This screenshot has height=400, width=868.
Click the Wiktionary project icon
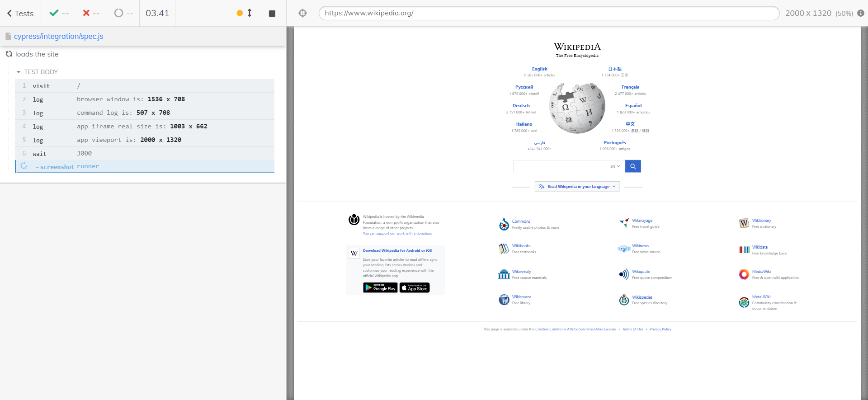tap(744, 223)
